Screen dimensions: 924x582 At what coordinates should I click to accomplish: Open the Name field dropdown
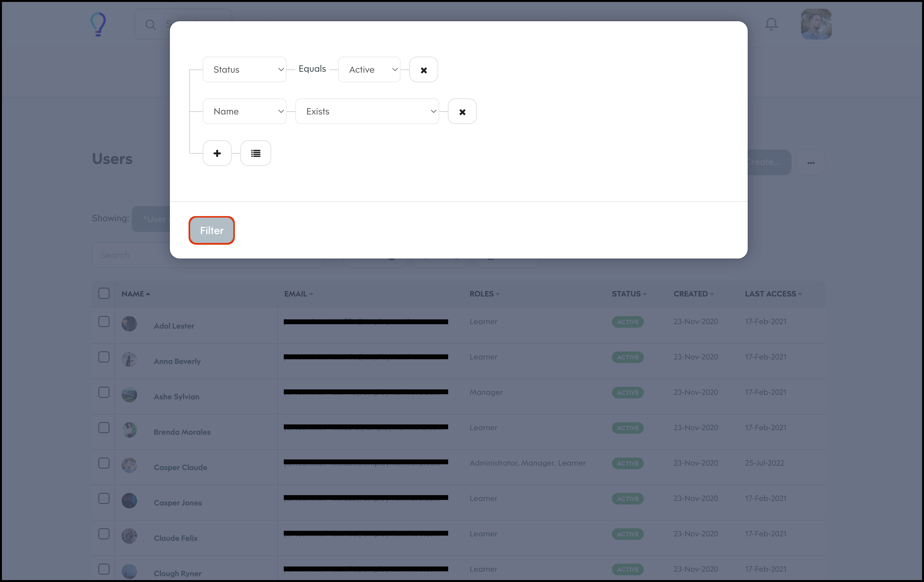pos(245,111)
